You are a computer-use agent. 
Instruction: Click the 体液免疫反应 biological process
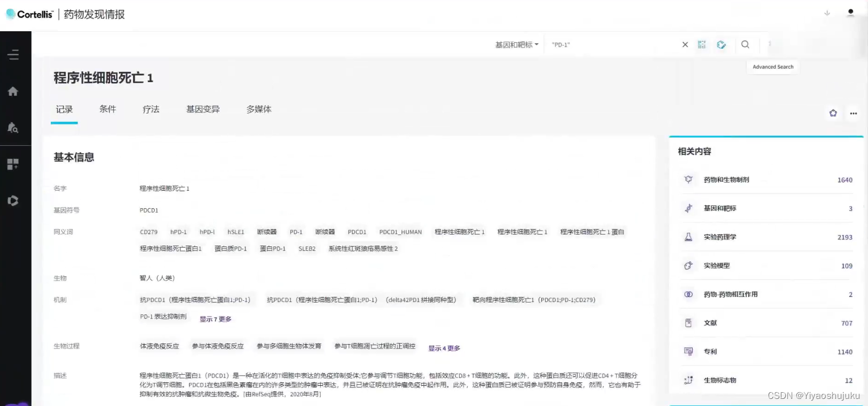tap(159, 346)
